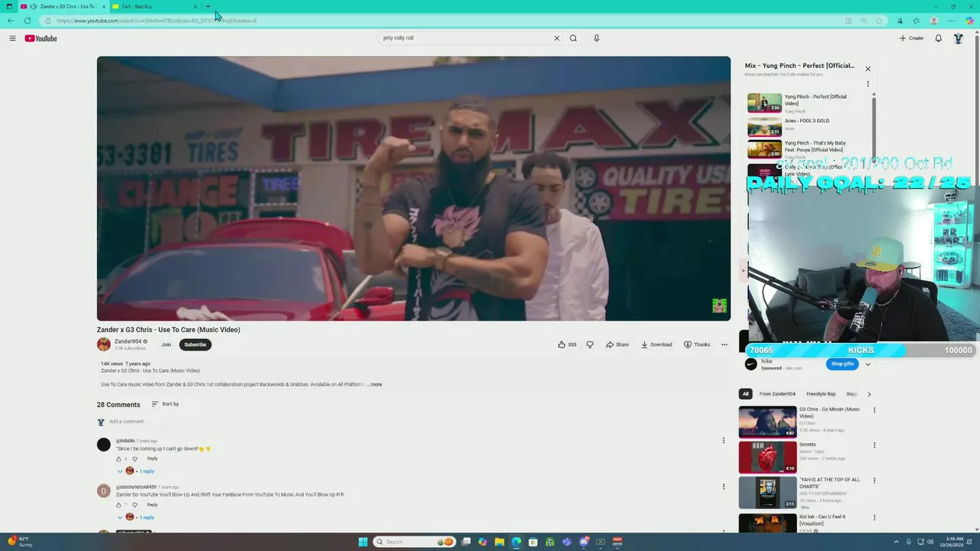The image size is (980, 551).
Task: Open more actions for the video
Action: pos(724,344)
